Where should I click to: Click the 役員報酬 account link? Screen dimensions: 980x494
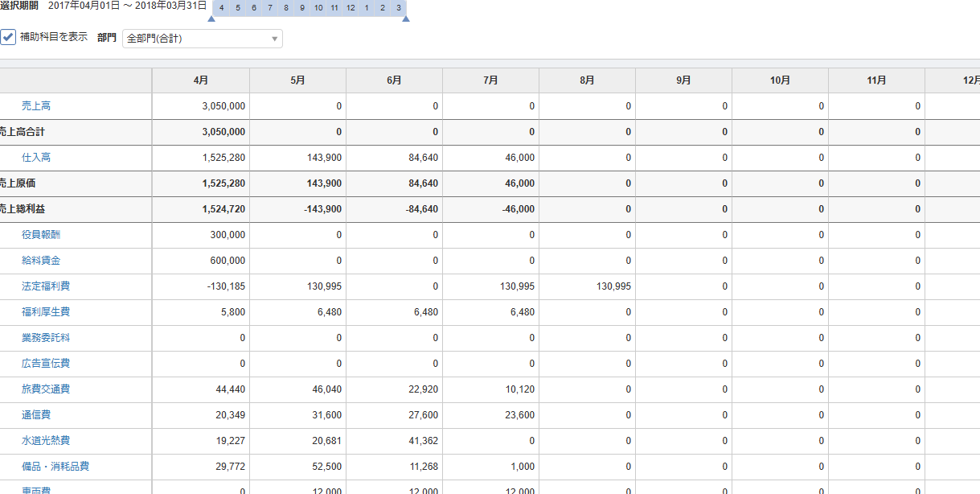click(41, 235)
